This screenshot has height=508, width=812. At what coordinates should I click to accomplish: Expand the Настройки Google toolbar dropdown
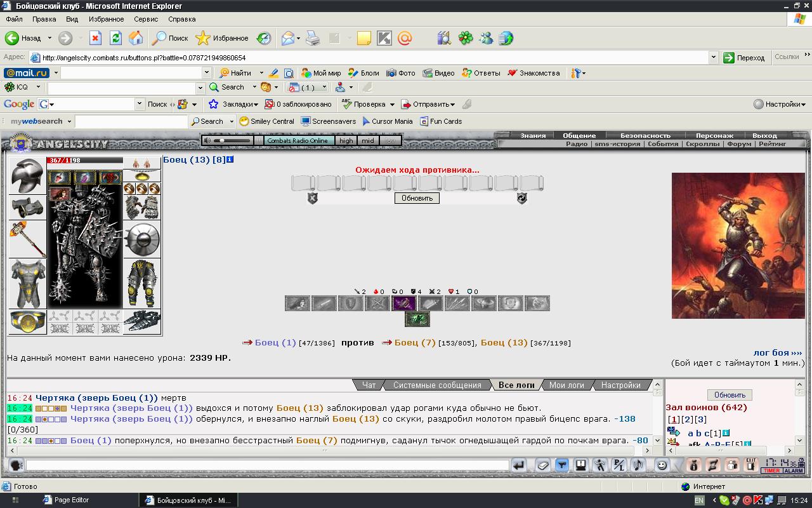tap(803, 104)
